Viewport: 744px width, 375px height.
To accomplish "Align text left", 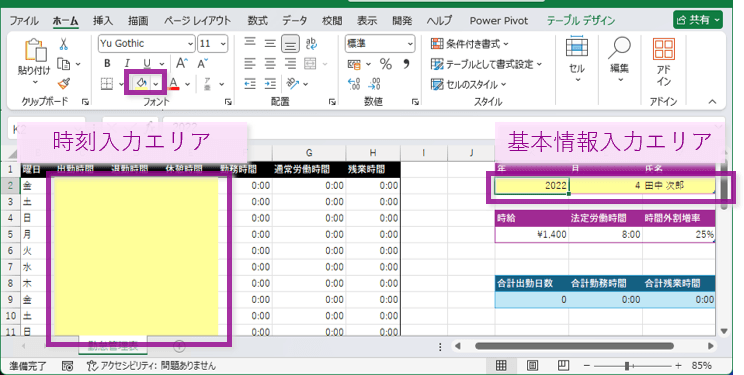I will pos(250,64).
